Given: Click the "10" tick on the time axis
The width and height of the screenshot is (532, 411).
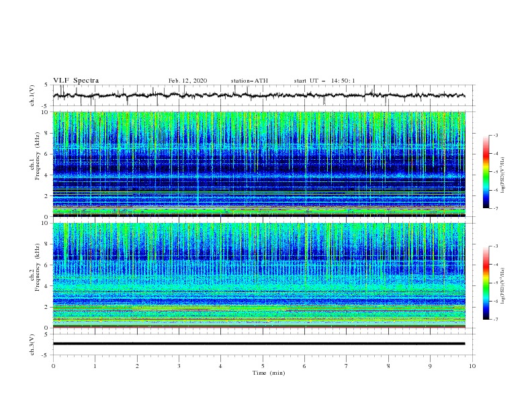Looking at the screenshot, I should 472,366.
